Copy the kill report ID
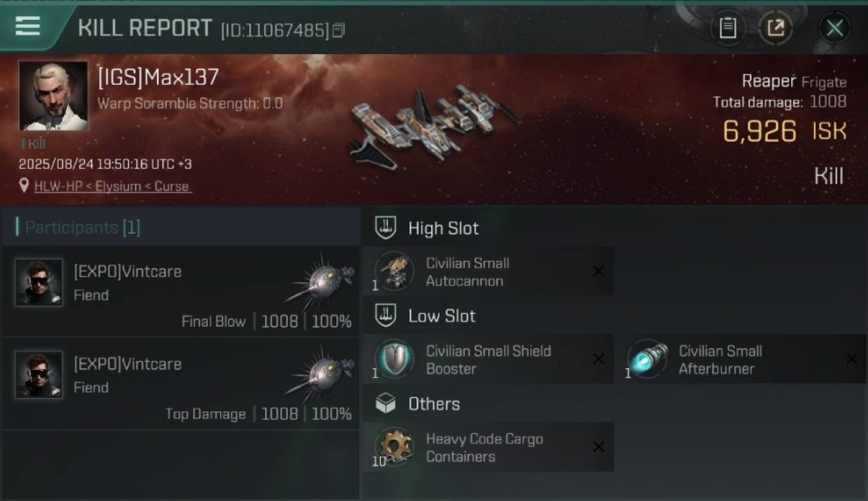The height and width of the screenshot is (501, 868). [339, 30]
